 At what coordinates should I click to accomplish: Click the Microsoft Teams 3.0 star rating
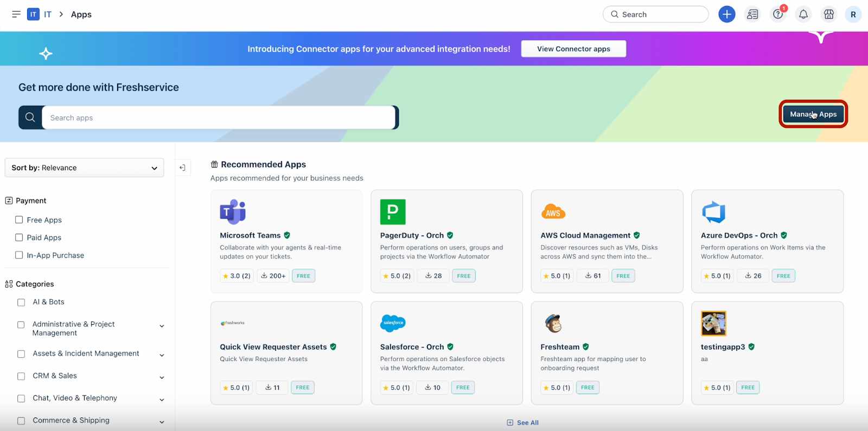(x=237, y=276)
